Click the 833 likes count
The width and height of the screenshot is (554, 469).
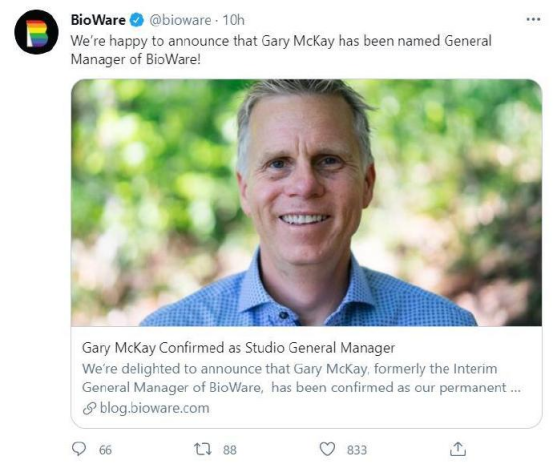coord(357,450)
